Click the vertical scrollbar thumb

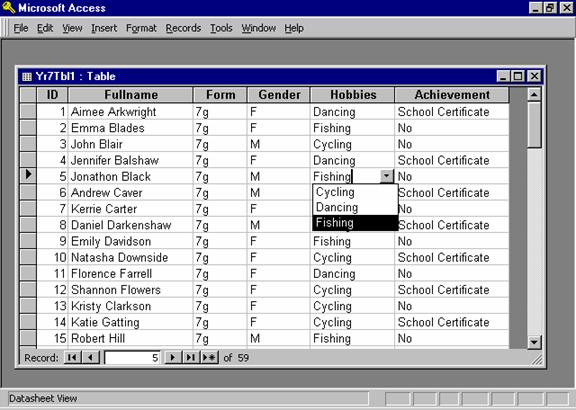click(534, 125)
